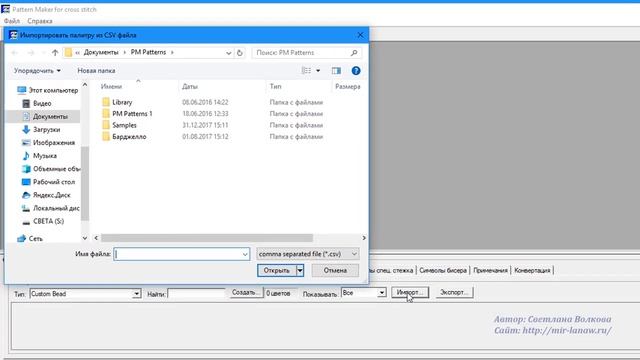Image resolution: width=640 pixels, height=360 pixels.
Task: Select the Library folder
Action: (x=118, y=102)
